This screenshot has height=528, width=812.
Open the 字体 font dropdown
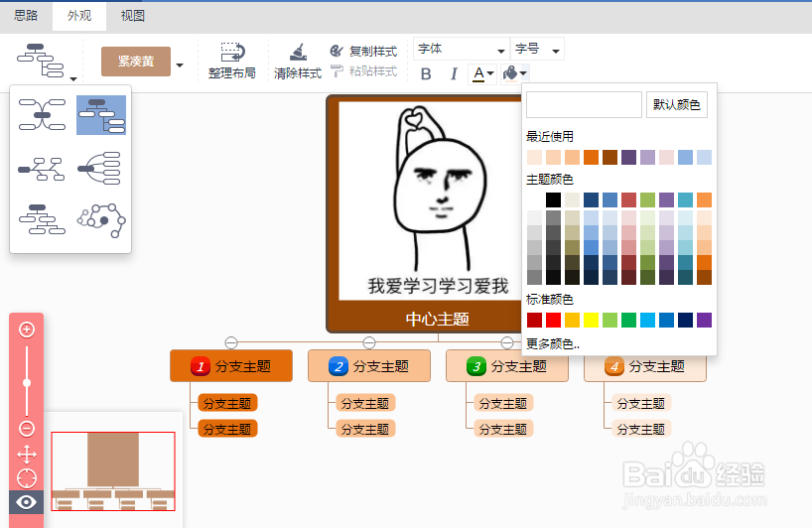click(x=462, y=50)
